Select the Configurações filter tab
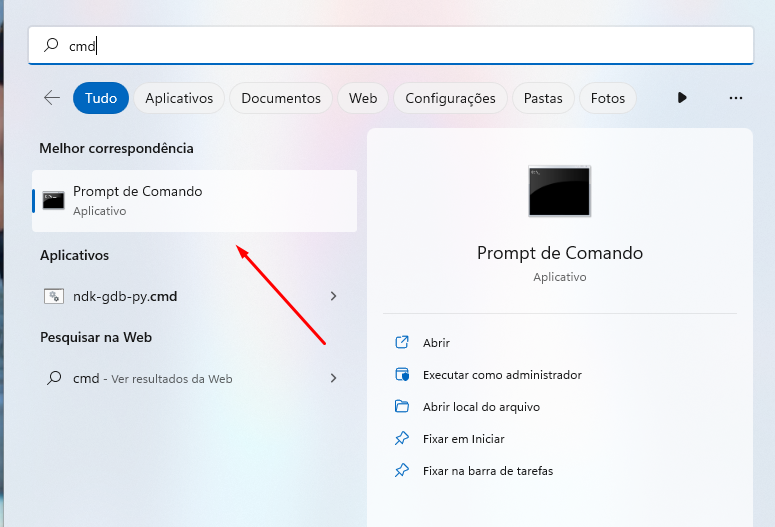The image size is (775, 527). 450,98
